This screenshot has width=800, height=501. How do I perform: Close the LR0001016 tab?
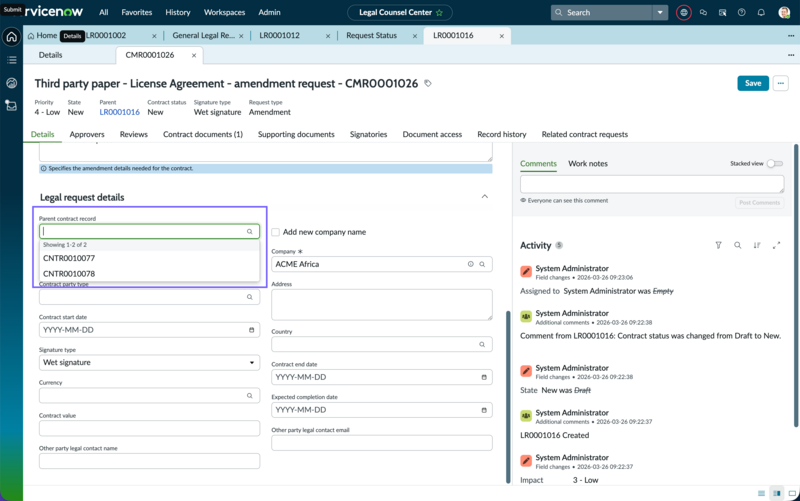502,36
